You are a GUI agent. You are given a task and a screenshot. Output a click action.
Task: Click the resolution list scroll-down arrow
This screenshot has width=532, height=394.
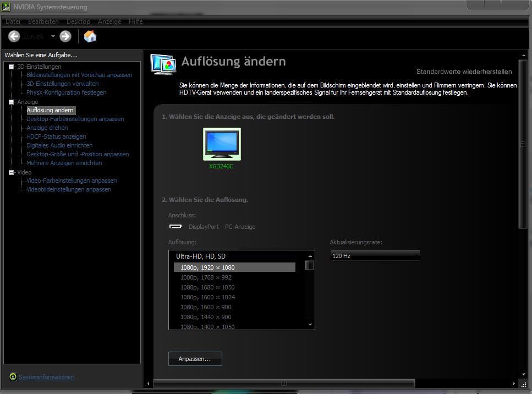(x=310, y=325)
